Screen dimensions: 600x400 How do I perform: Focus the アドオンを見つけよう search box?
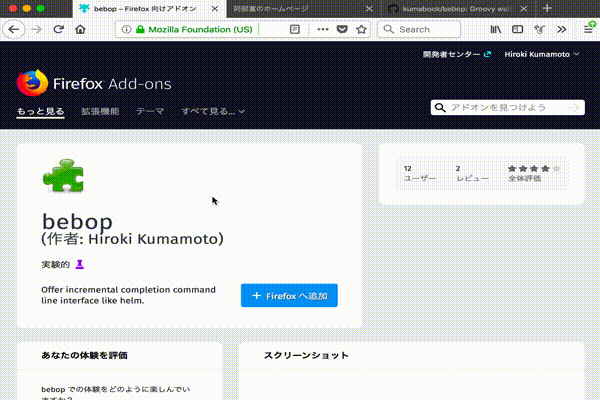(x=507, y=108)
